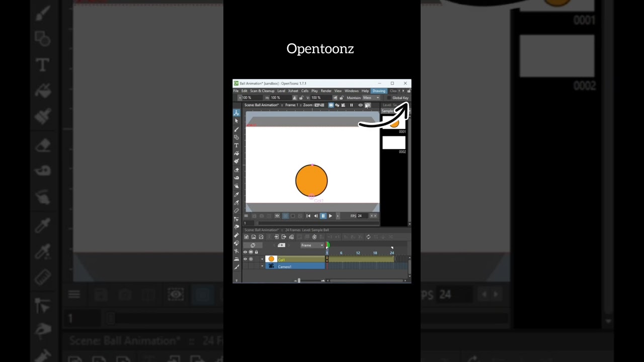
Task: Step to previous frame
Action: 316,216
